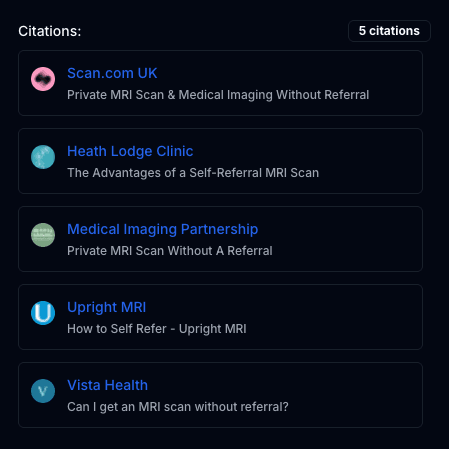Click 'Can I get an MRI scan without referral?'
The width and height of the screenshot is (449, 449).
click(178, 407)
